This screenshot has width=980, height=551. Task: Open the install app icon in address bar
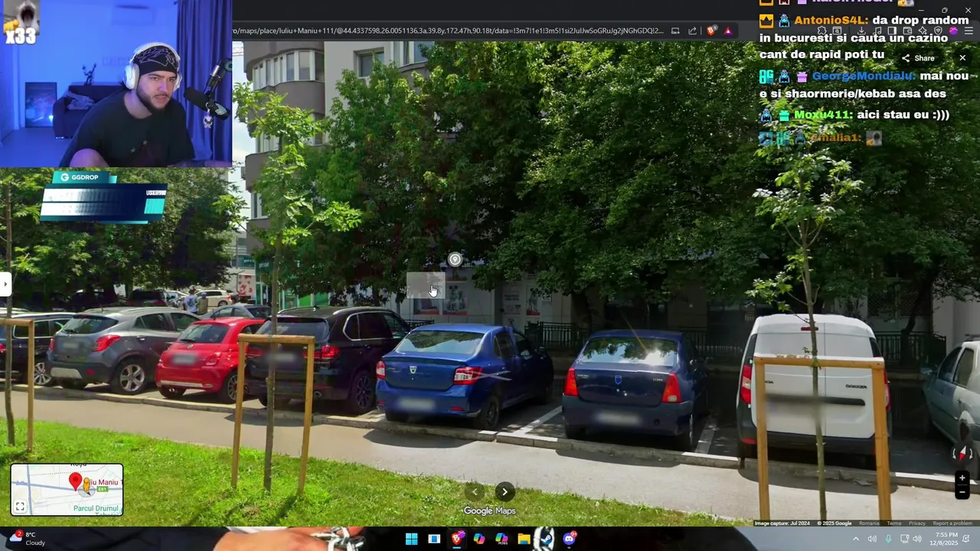coord(675,31)
